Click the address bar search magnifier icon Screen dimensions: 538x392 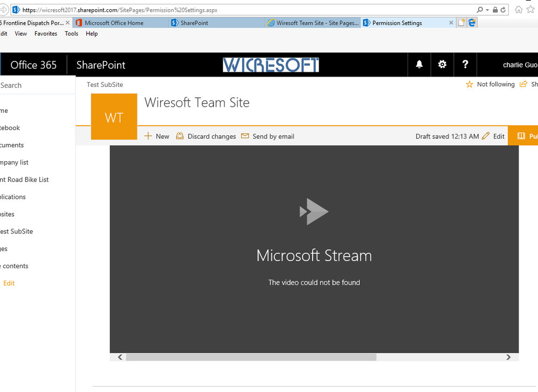(x=480, y=10)
